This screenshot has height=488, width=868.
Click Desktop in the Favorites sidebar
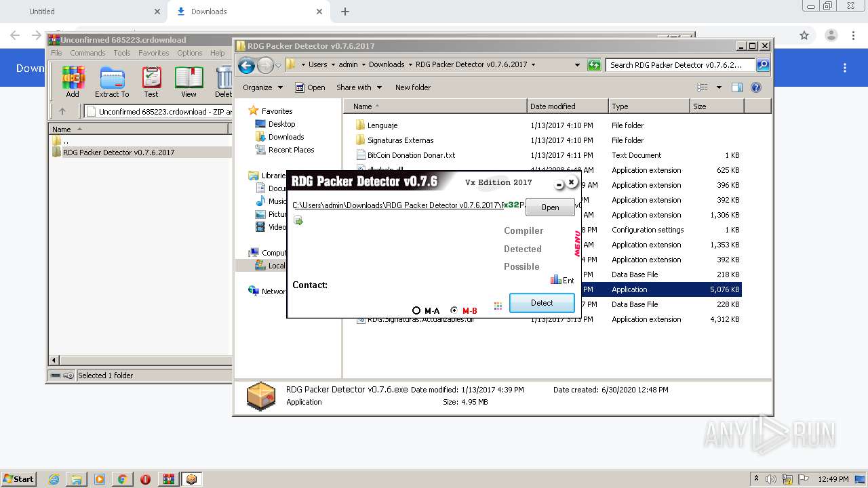(x=281, y=124)
